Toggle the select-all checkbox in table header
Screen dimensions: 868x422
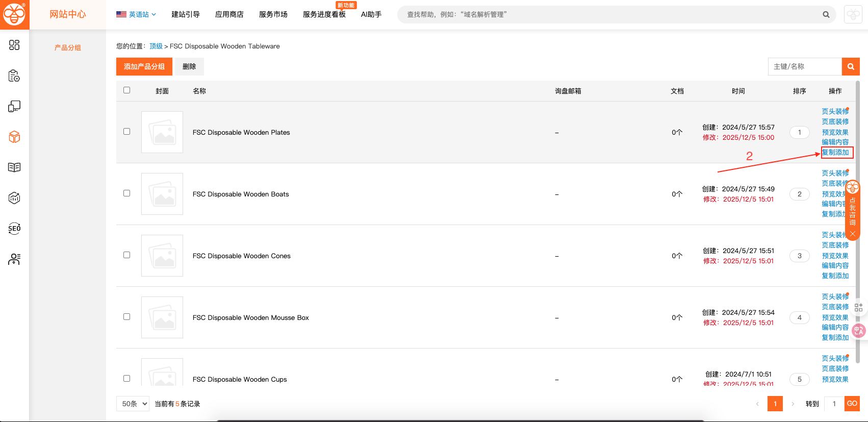127,90
